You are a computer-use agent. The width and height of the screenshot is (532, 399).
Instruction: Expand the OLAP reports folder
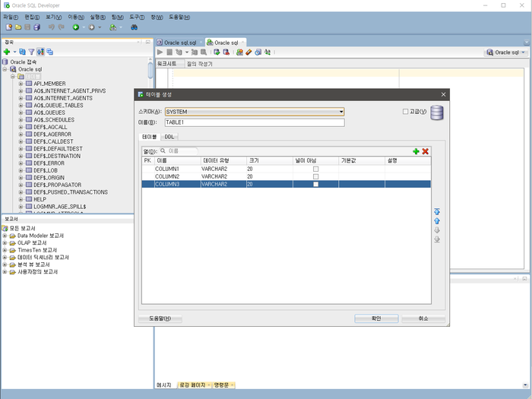5,243
